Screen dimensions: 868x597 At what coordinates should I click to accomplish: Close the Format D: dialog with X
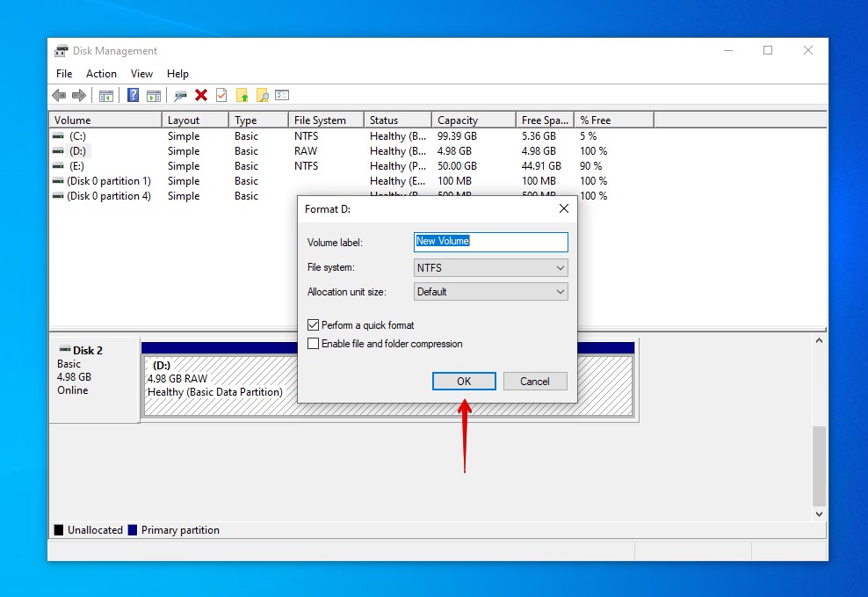click(563, 208)
